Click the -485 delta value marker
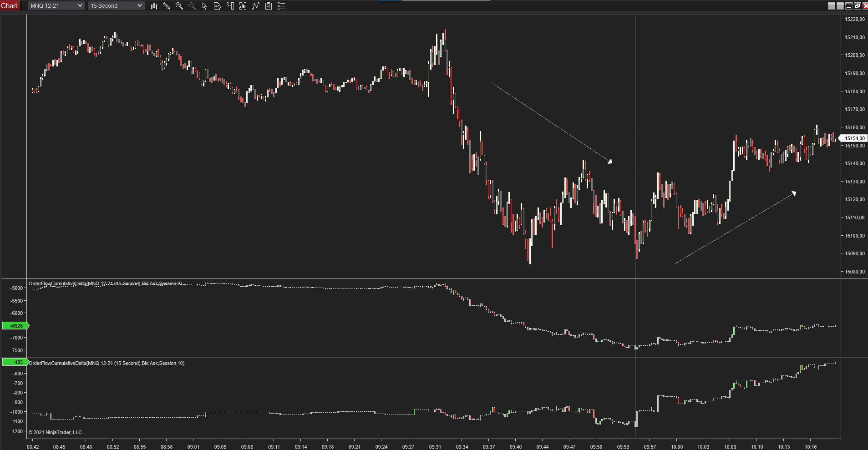The width and height of the screenshot is (868, 450). coord(16,362)
